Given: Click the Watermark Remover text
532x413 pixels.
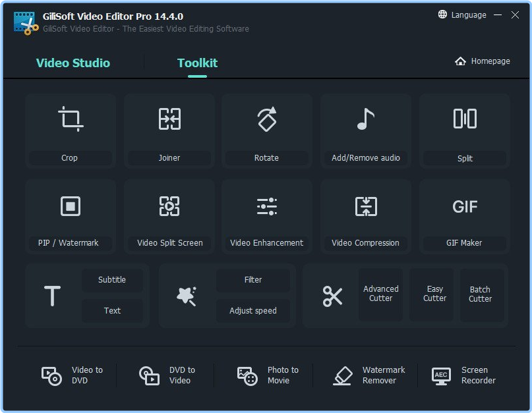Looking at the screenshot, I should point(384,375).
